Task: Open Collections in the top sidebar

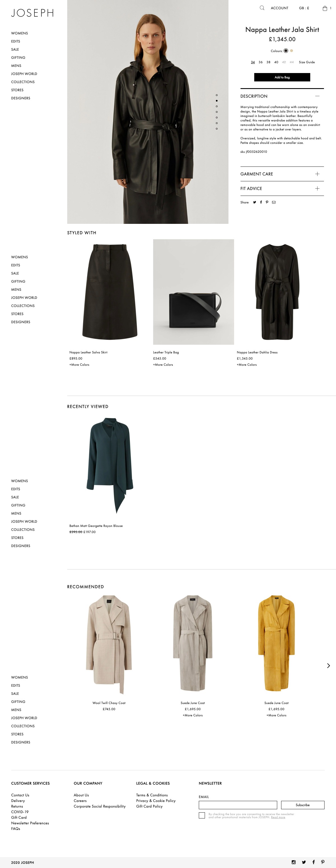Action: click(23, 82)
